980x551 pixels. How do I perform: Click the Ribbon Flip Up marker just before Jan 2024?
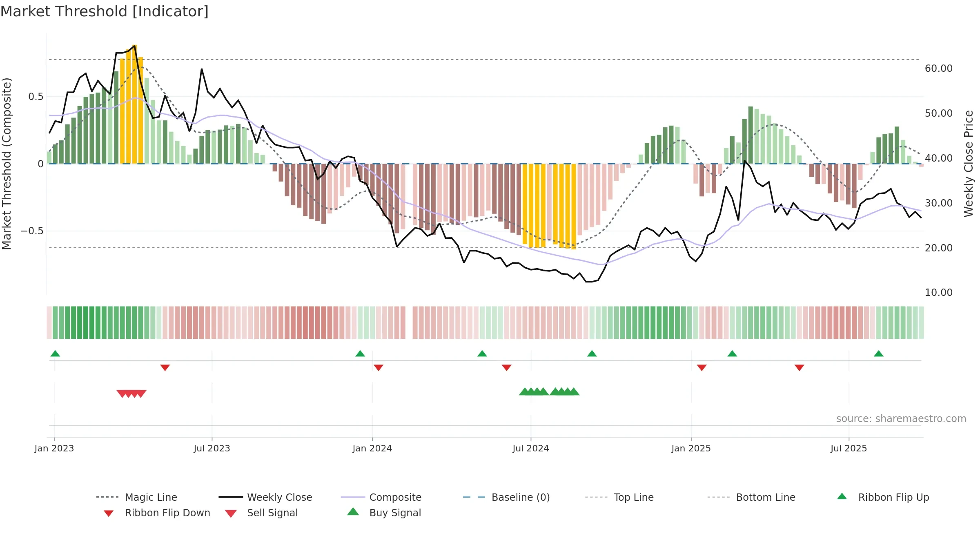[x=360, y=353]
